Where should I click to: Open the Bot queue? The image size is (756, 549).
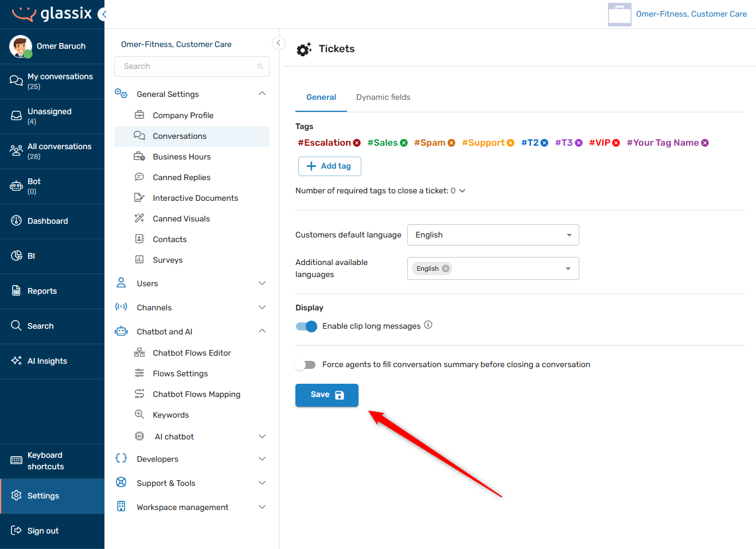click(52, 186)
